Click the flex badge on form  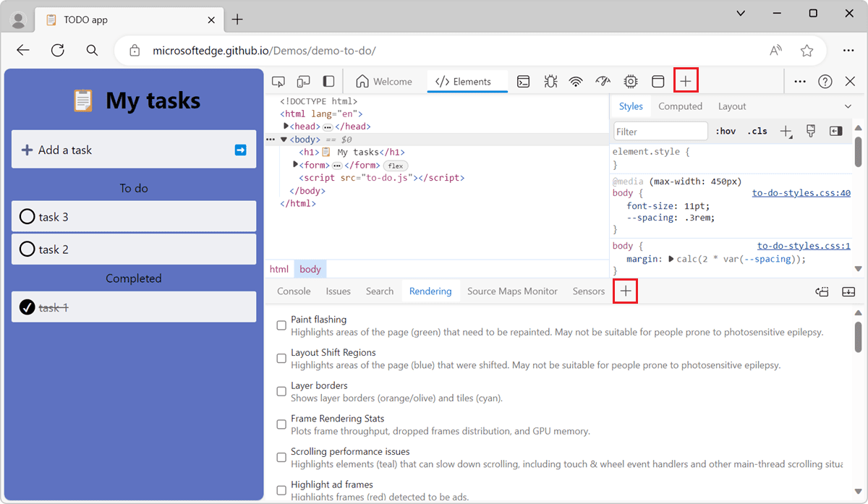pyautogui.click(x=396, y=166)
